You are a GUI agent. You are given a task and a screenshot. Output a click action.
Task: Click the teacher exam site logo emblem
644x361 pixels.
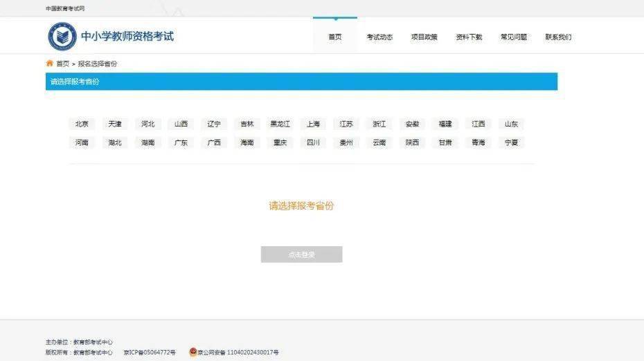[62, 37]
